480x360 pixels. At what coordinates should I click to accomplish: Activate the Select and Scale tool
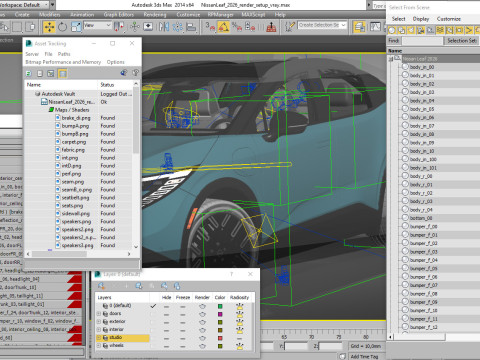coord(76,27)
